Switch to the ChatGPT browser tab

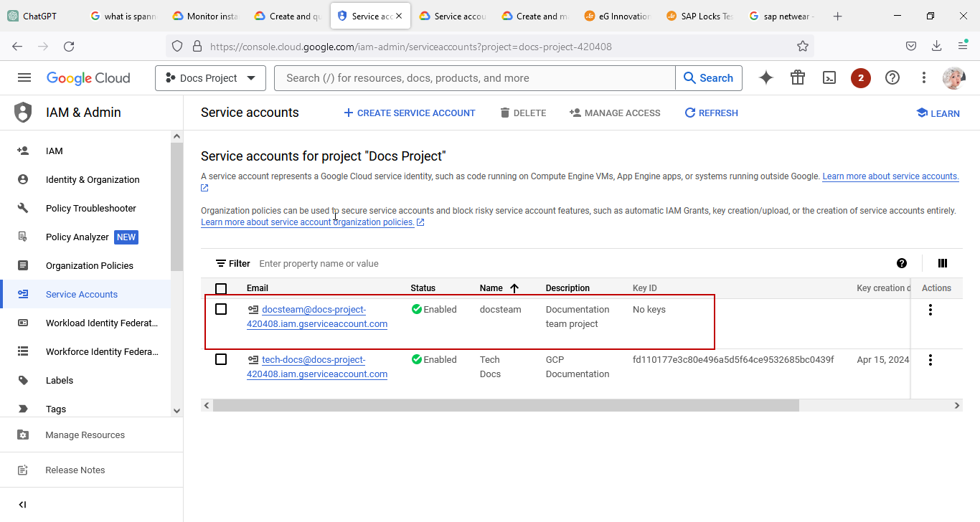41,16
